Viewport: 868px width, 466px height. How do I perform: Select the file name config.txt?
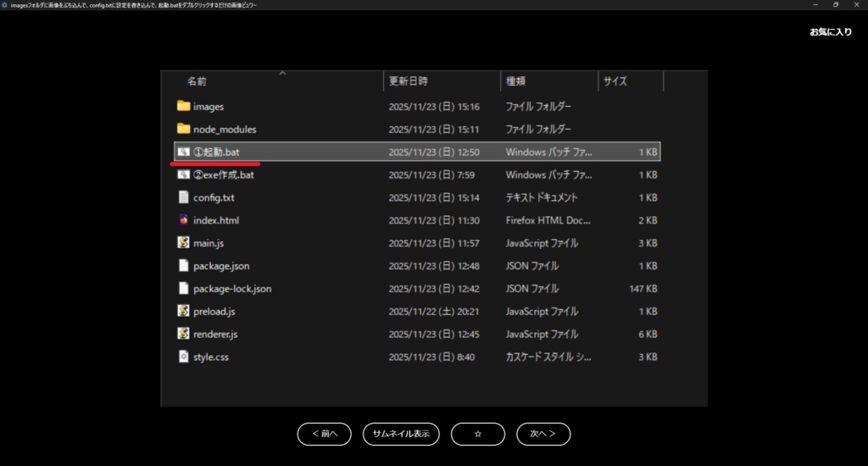[214, 197]
